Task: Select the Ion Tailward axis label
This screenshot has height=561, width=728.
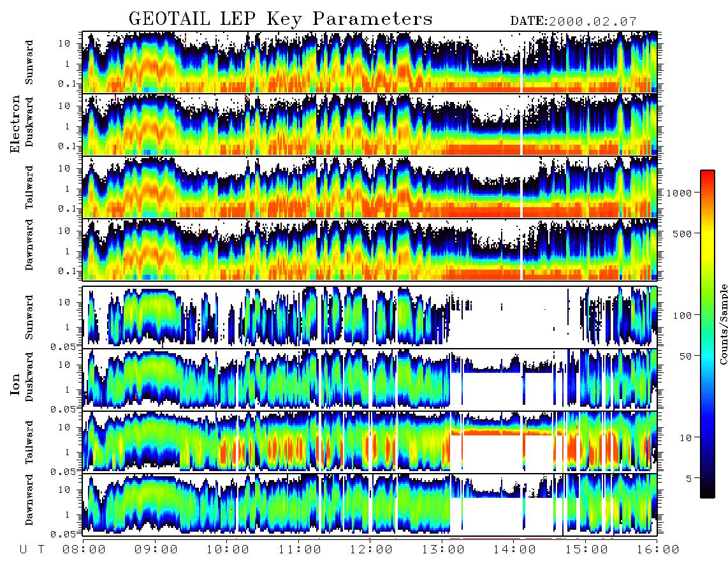Action: (29, 442)
